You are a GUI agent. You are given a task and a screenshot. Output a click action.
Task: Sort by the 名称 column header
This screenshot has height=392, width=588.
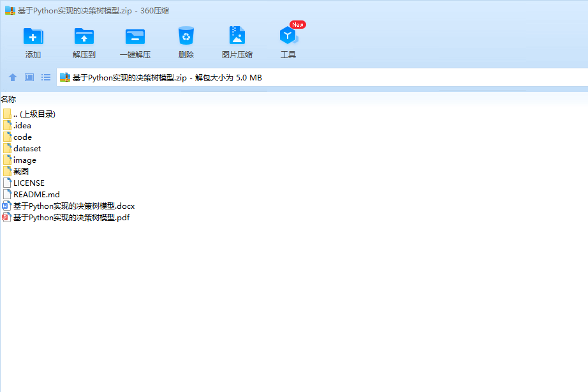pyautogui.click(x=8, y=99)
